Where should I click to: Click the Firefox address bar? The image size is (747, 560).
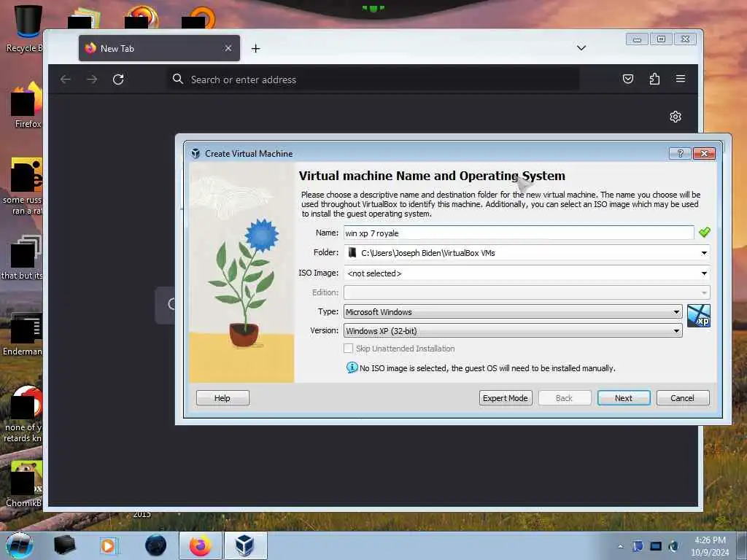pyautogui.click(x=373, y=79)
